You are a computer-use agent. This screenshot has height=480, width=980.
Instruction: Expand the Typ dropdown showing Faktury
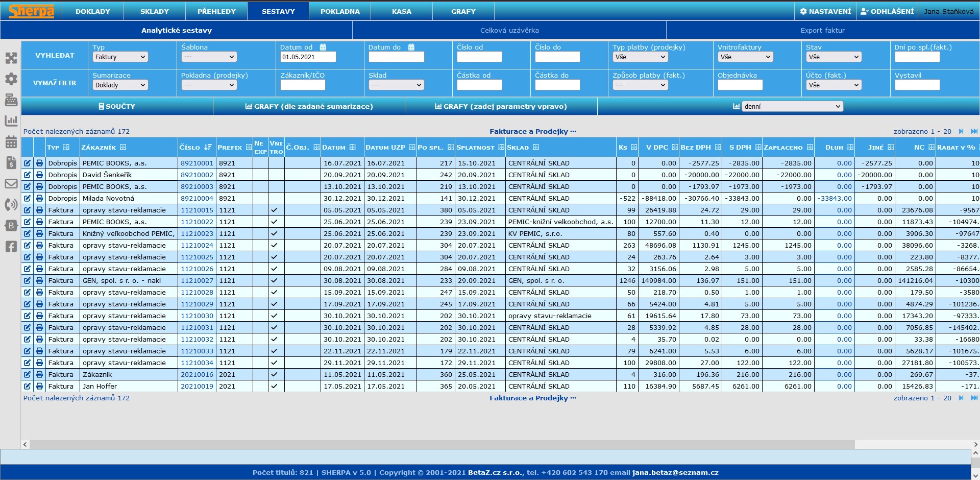point(120,57)
